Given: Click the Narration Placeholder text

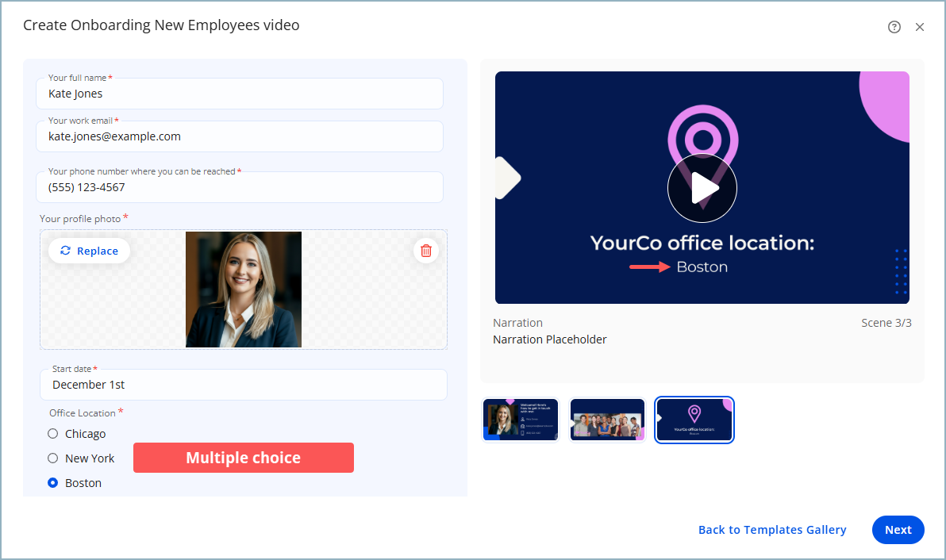Looking at the screenshot, I should pyautogui.click(x=550, y=339).
